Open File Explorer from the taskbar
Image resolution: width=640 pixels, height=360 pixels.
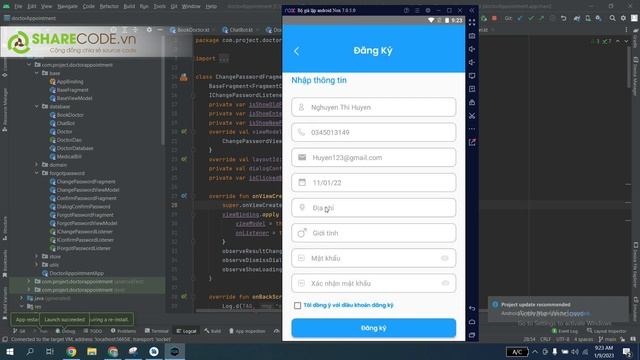[92, 351]
